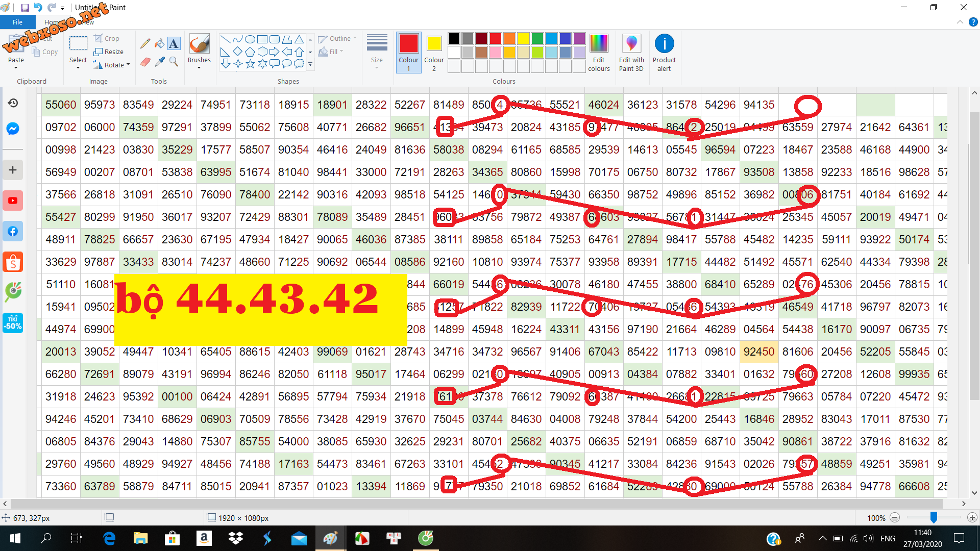
Task: Open Windows Start menu
Action: [x=15, y=538]
